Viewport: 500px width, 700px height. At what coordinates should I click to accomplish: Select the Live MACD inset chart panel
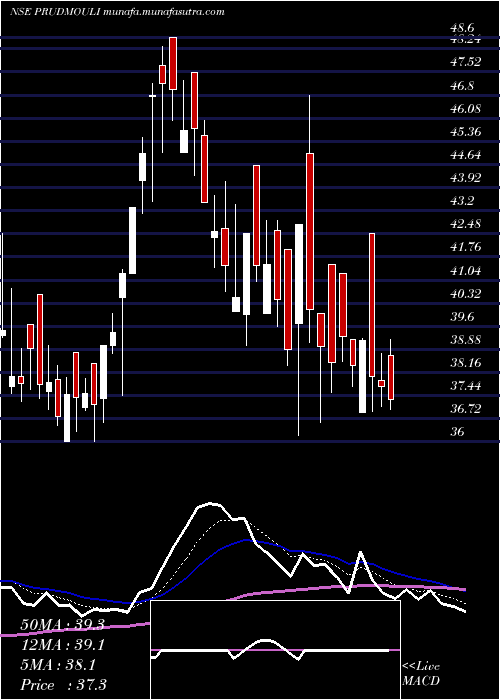point(275,650)
